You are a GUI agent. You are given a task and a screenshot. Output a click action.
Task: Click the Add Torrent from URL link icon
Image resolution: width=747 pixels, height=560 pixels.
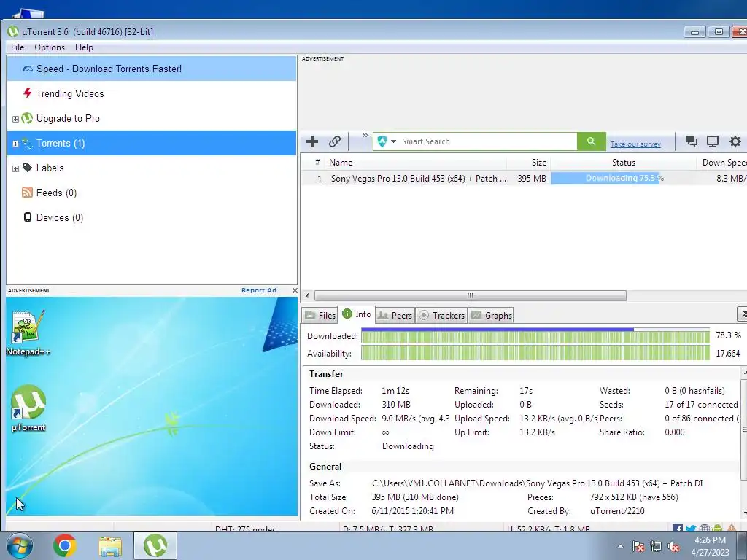(334, 141)
